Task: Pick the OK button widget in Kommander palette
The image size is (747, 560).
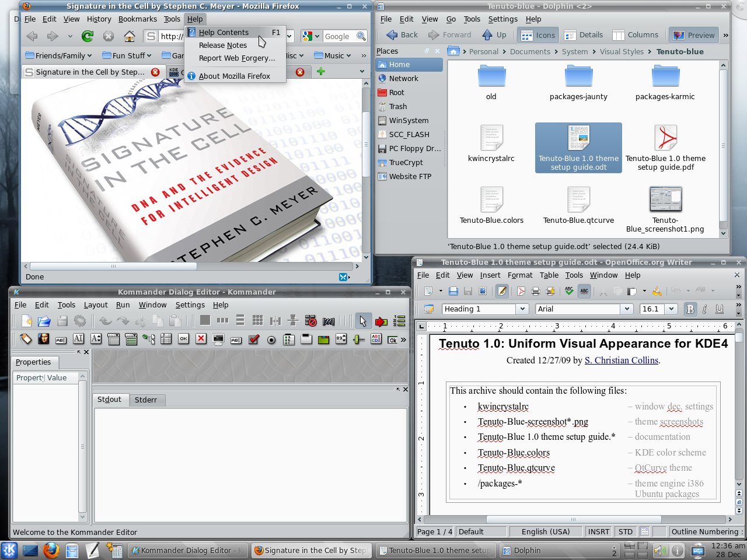Action: pos(184,339)
